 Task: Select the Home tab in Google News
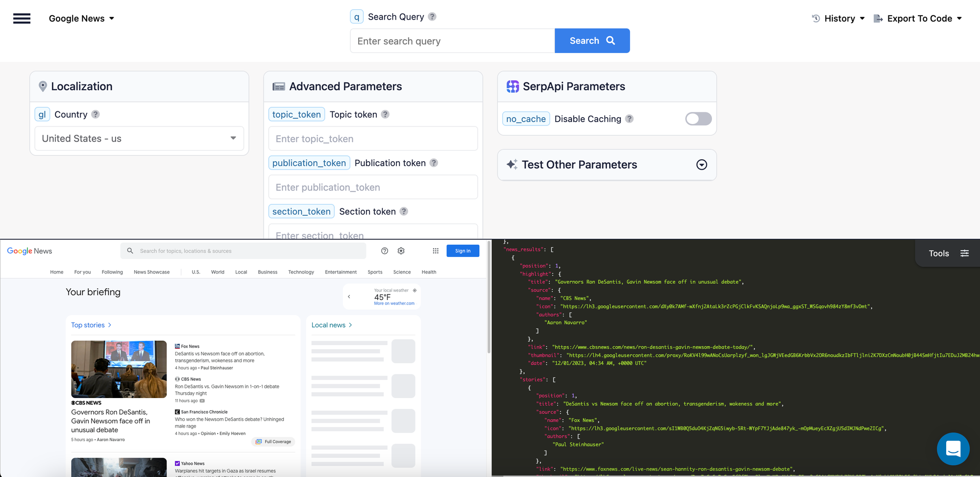[57, 272]
